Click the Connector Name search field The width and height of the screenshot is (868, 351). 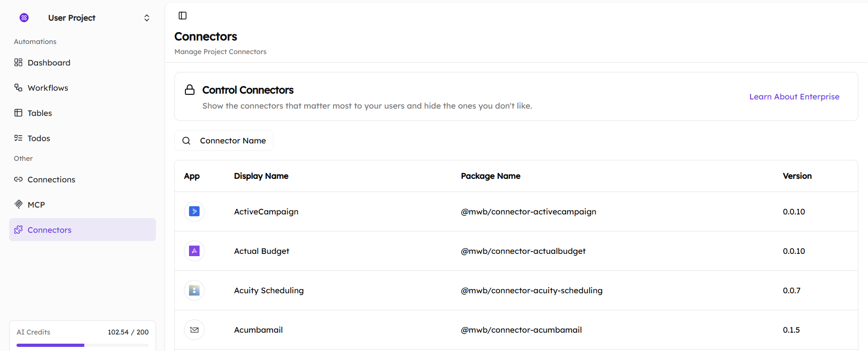point(233,141)
